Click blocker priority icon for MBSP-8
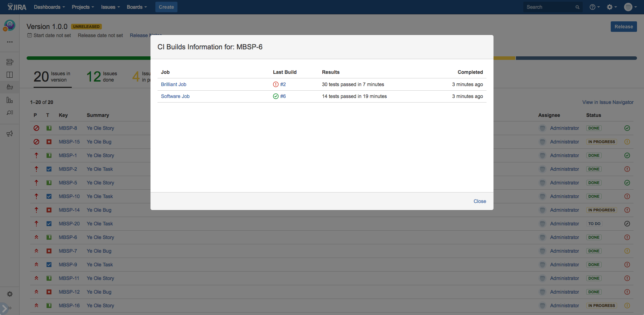This screenshot has width=644, height=315. (x=36, y=128)
